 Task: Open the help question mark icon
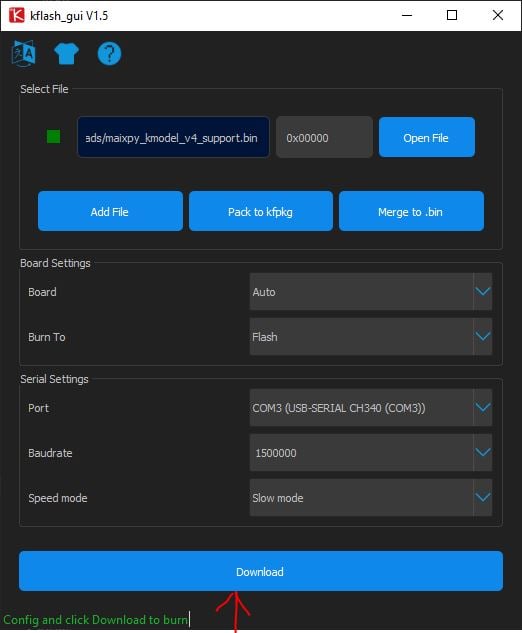109,53
